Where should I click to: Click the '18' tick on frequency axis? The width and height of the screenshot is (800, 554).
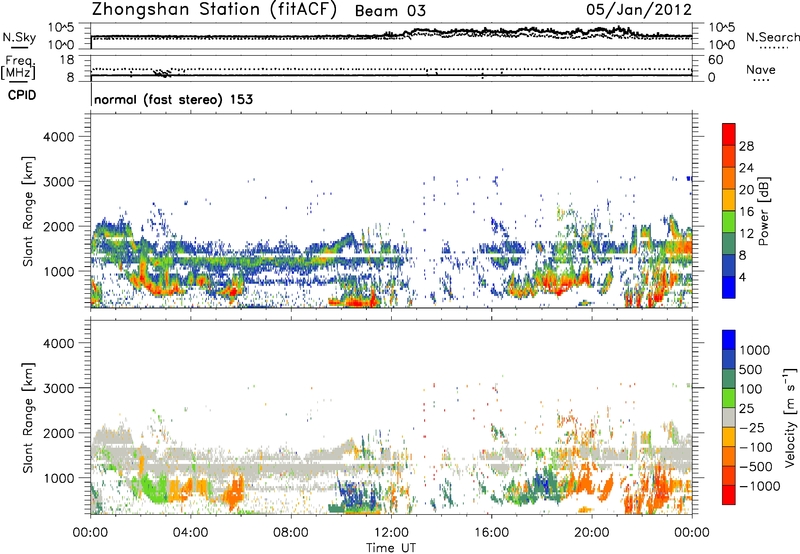(x=67, y=60)
